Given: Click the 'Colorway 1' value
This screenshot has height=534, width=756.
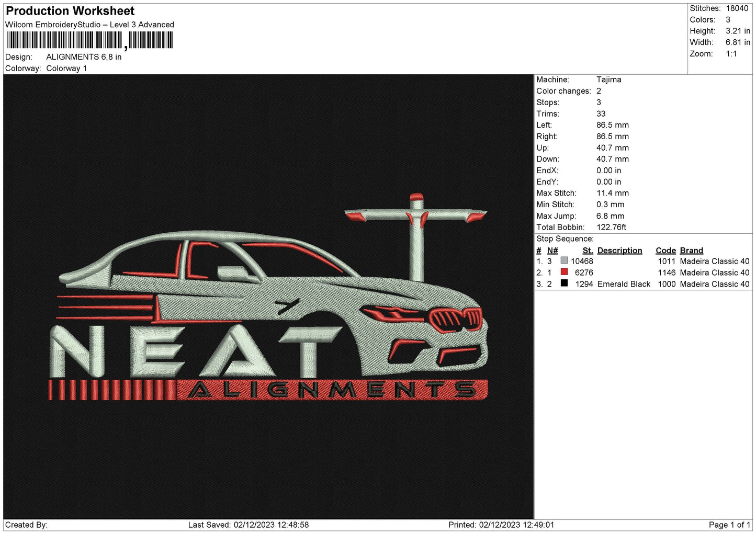Looking at the screenshot, I should (66, 69).
